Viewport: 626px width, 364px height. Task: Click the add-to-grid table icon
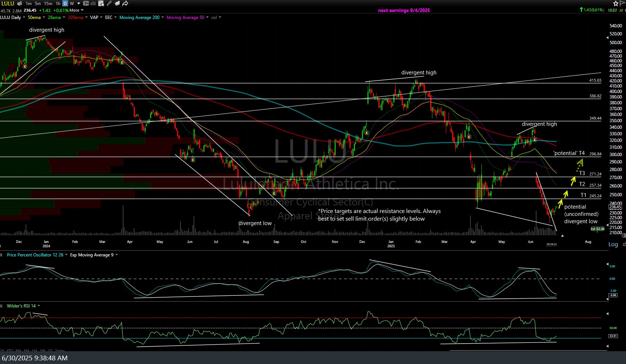(101, 4)
